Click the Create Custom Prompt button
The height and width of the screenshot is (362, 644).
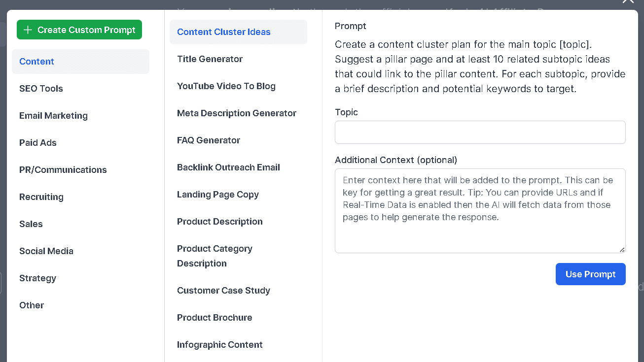tap(79, 30)
